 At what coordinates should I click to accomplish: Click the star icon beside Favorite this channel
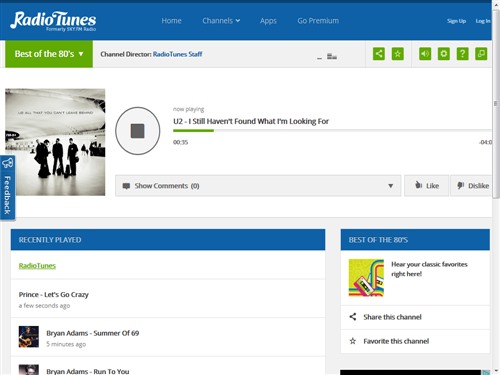pyautogui.click(x=353, y=341)
